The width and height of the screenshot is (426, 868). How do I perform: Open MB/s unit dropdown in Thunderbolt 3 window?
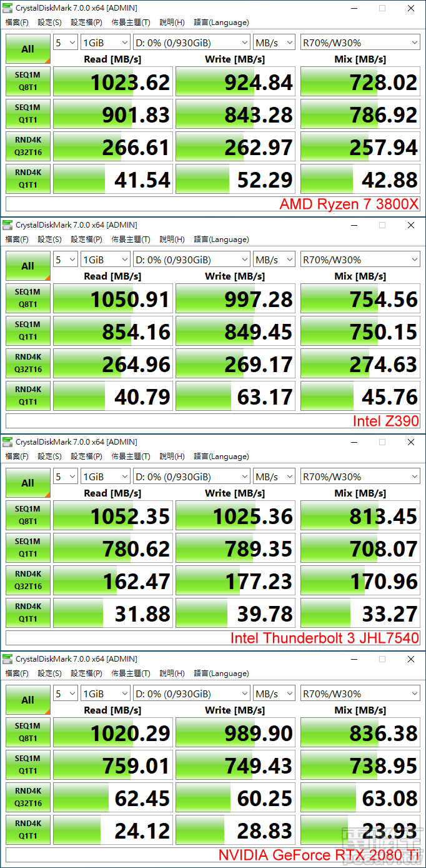tap(274, 477)
